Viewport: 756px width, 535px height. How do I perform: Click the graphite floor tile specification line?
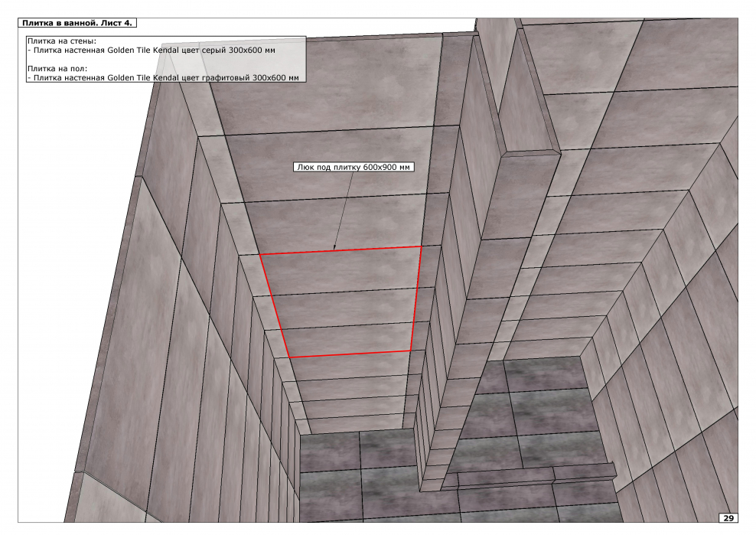(165, 77)
